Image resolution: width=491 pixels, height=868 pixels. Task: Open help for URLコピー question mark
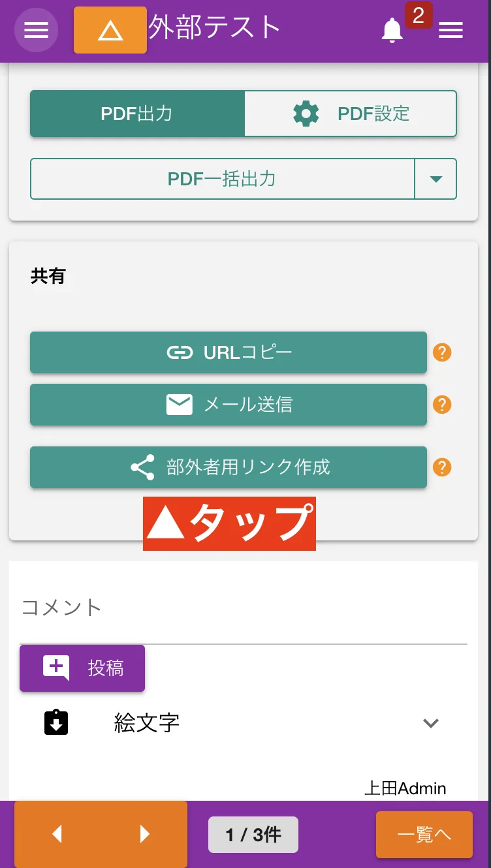pos(442,352)
